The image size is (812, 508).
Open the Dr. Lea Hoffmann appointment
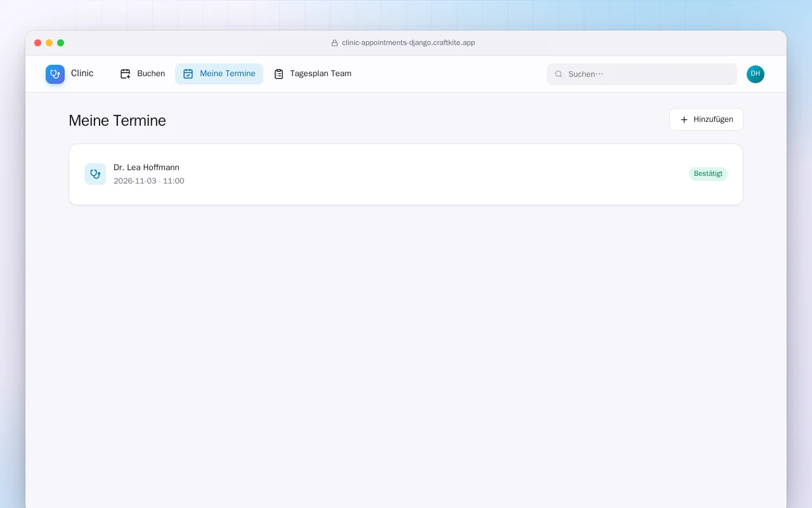point(406,174)
